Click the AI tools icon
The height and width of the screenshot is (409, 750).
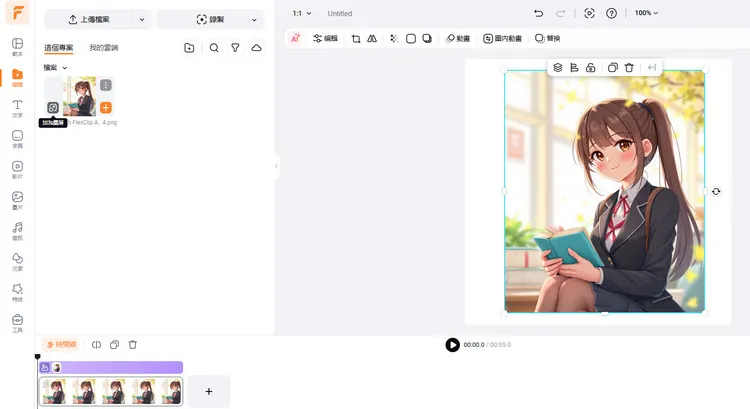[295, 38]
